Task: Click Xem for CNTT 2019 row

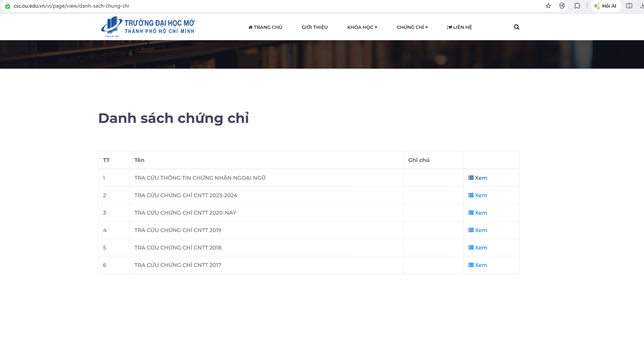Action: (x=477, y=230)
